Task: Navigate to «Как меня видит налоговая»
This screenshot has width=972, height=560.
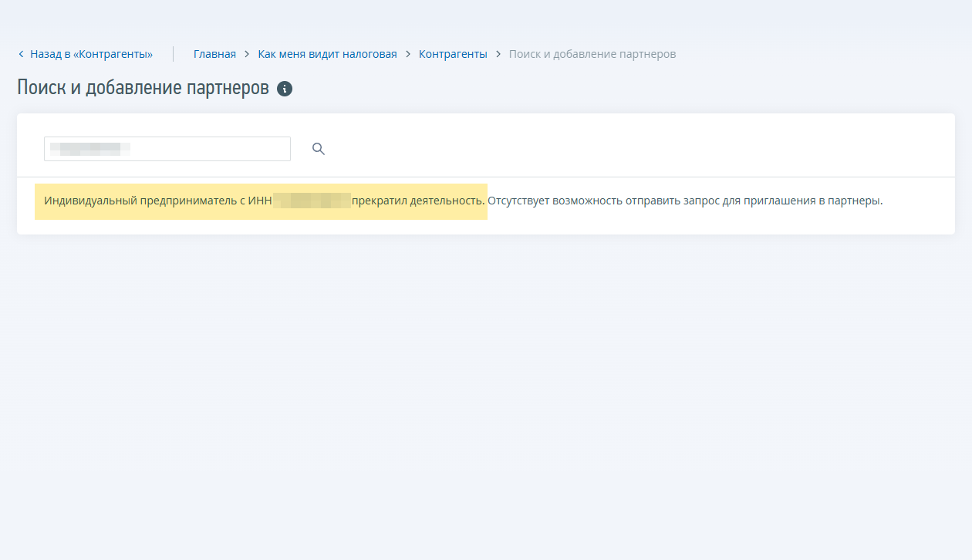Action: 327,54
